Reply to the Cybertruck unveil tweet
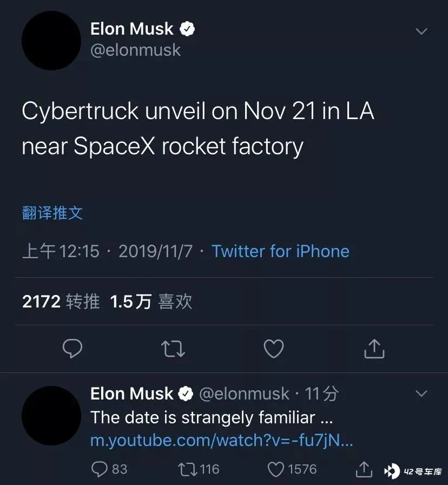The image size is (448, 485). (x=73, y=349)
